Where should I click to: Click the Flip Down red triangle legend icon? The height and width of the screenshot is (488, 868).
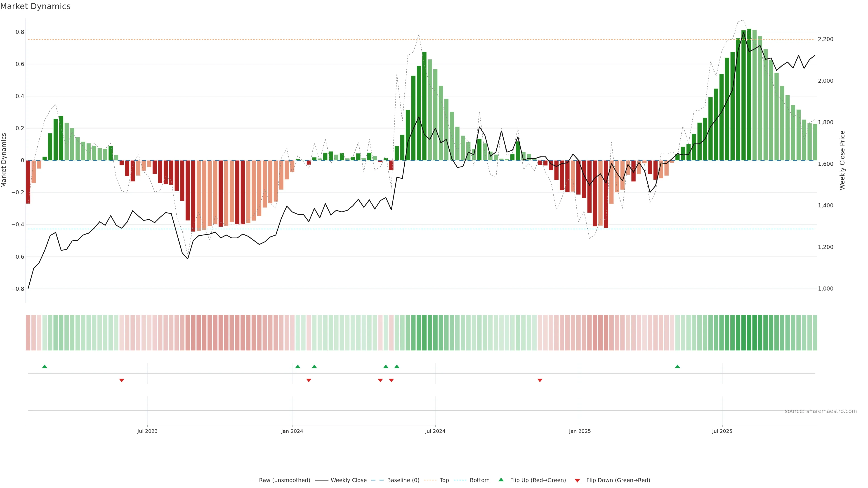point(577,481)
